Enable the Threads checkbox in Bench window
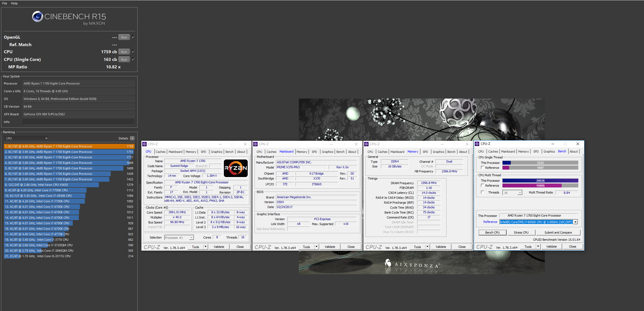Screen dimensions: 644x311 click(483, 192)
